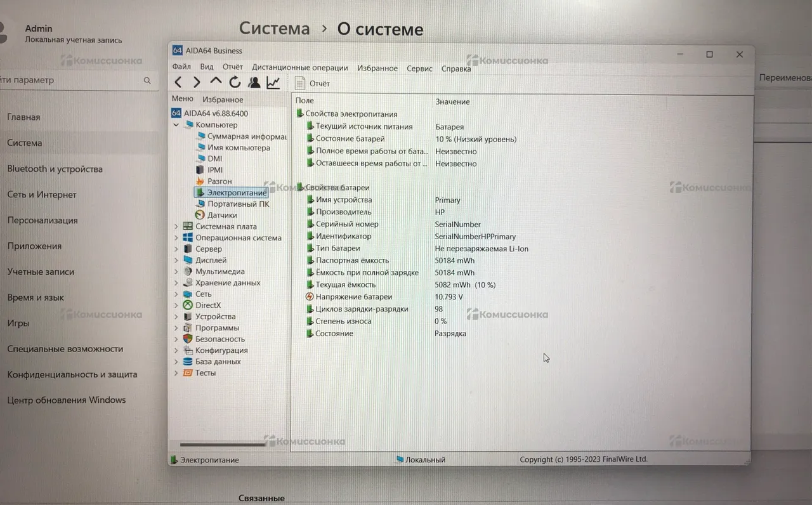812x505 pixels.
Task: Collapse the Компьютер tree node
Action: tap(176, 125)
